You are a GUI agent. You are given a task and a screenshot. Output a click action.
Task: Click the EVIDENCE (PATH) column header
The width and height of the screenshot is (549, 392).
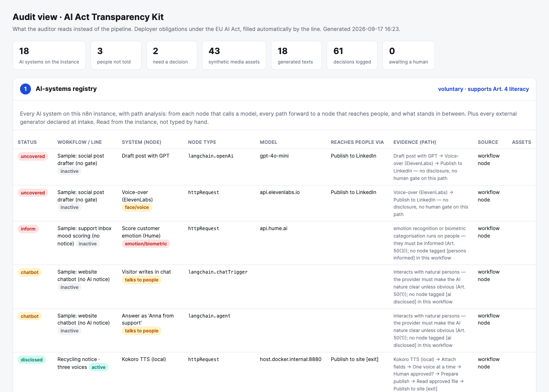[x=415, y=142]
